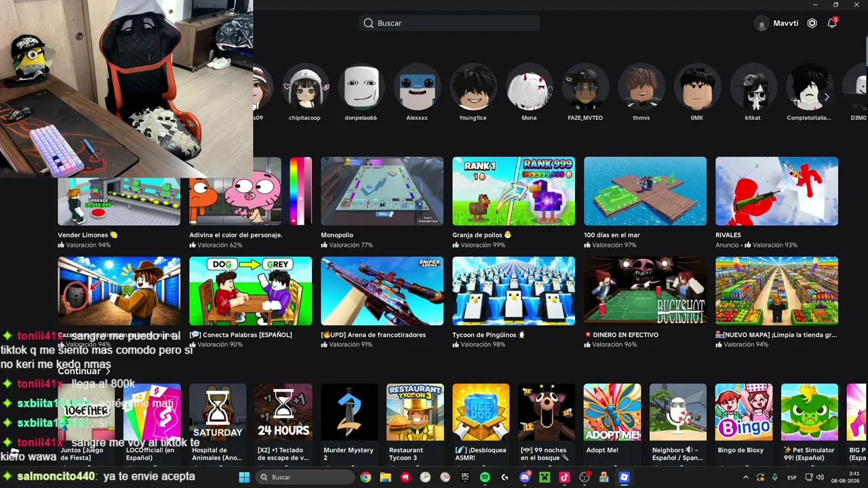Open Epic Games Launcher from the taskbar

tap(465, 477)
